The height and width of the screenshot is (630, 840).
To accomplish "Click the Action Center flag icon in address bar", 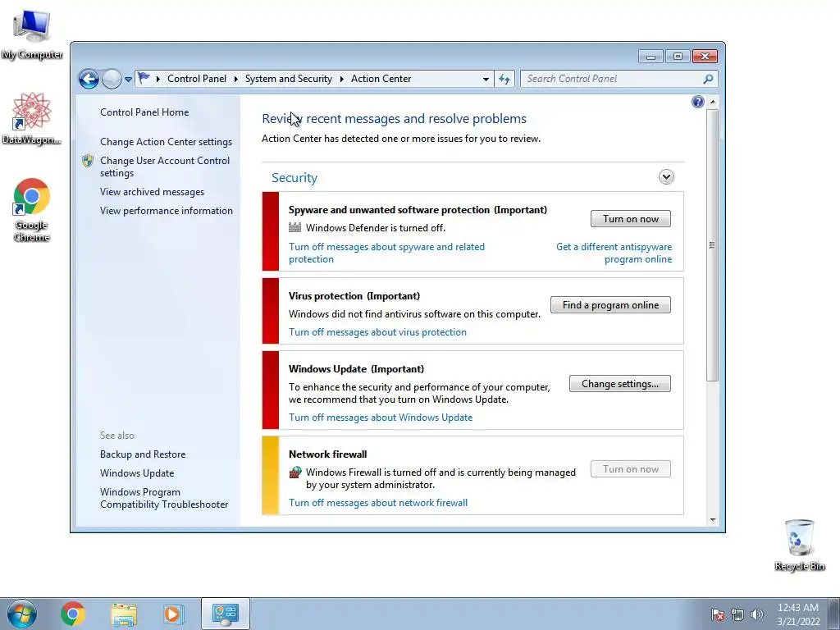I will [x=144, y=78].
